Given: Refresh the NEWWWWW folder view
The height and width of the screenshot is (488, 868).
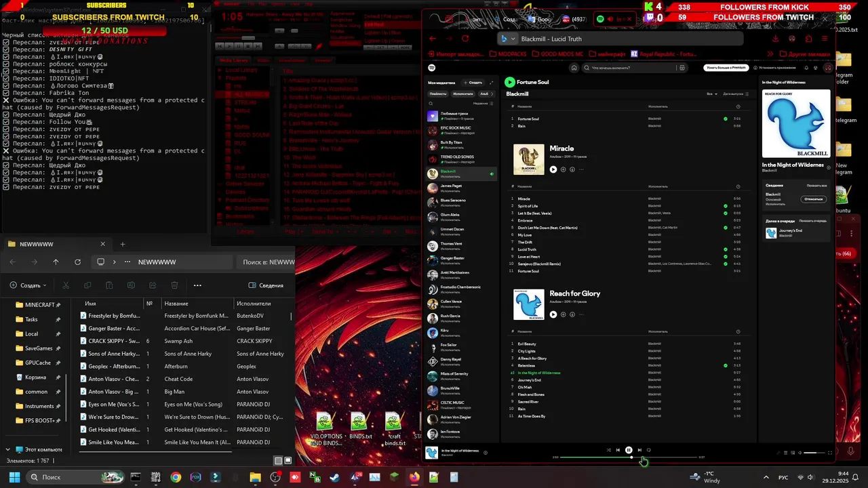Looking at the screenshot, I should coord(77,262).
